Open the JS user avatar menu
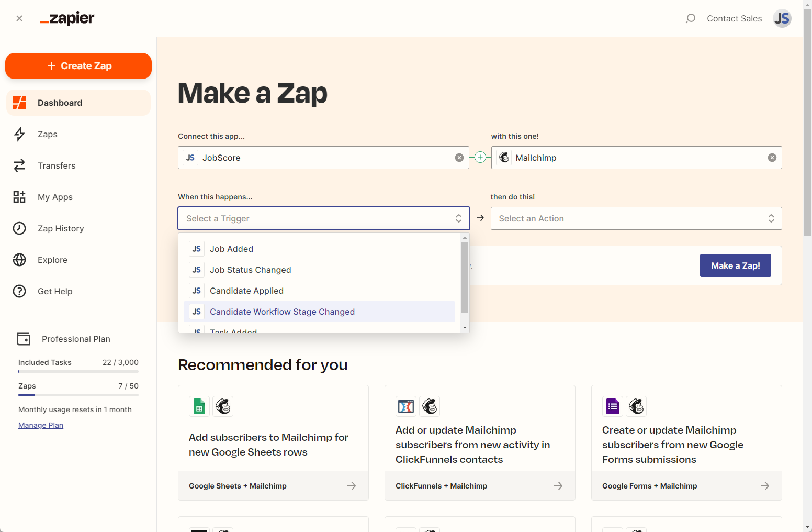 [782, 18]
